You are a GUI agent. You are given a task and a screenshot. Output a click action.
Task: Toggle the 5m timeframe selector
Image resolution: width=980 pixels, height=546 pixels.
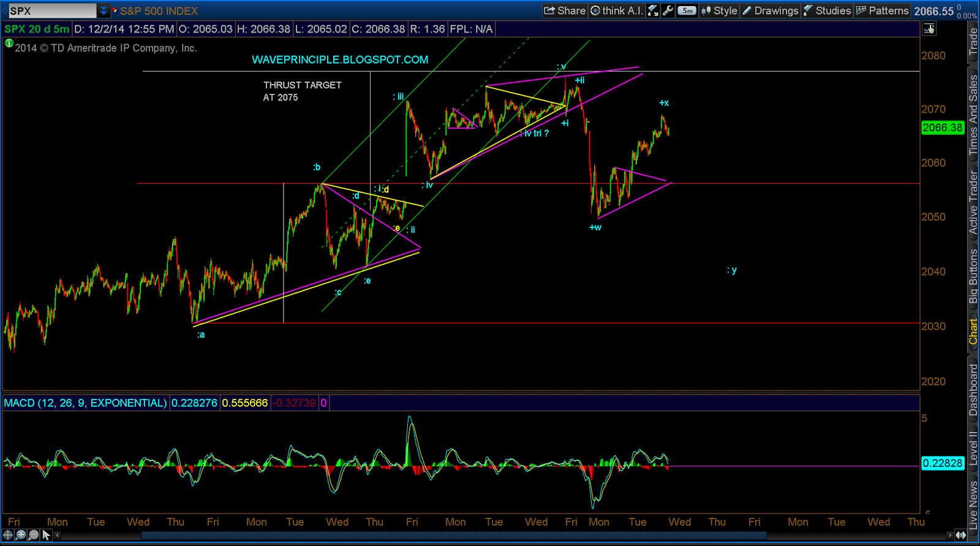(x=687, y=10)
